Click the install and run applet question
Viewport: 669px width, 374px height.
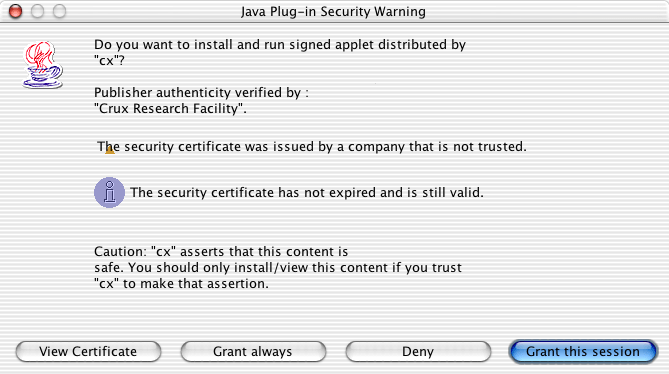coord(280,52)
